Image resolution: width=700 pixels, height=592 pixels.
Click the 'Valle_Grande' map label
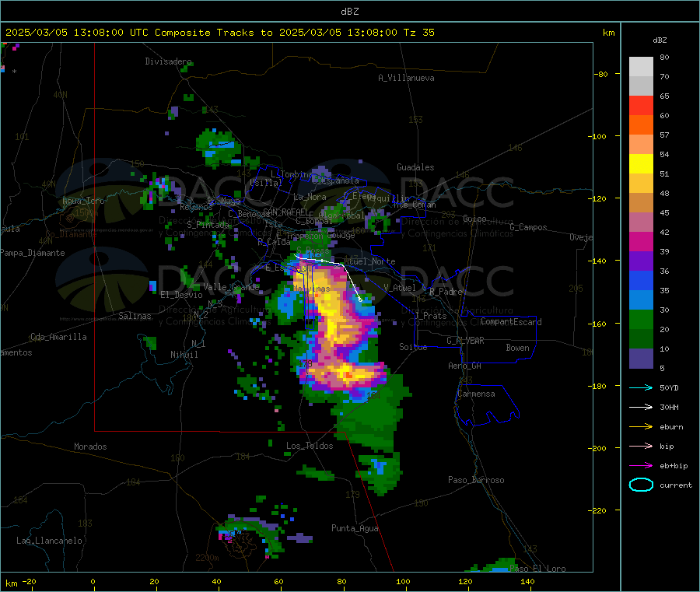pos(231,286)
